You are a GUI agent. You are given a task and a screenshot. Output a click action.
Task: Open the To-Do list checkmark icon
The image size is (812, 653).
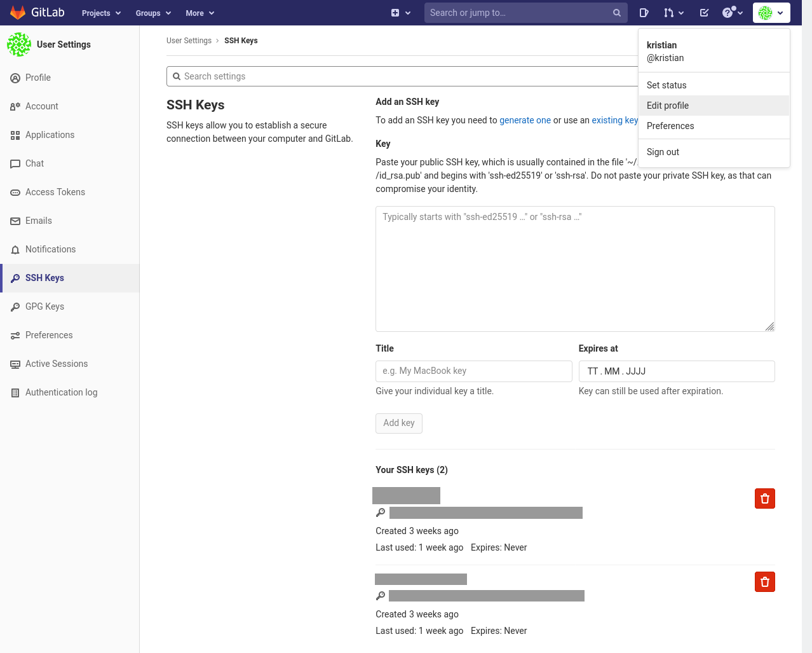click(x=704, y=13)
